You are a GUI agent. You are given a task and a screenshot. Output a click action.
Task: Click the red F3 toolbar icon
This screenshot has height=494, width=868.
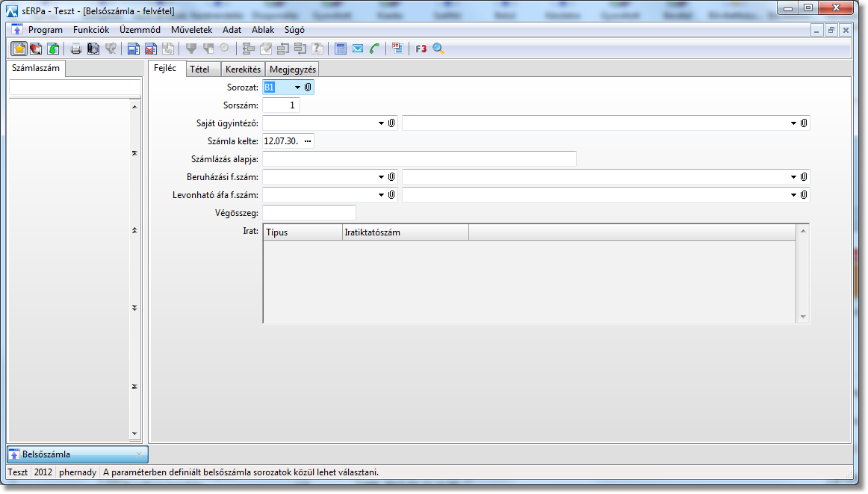coord(421,49)
